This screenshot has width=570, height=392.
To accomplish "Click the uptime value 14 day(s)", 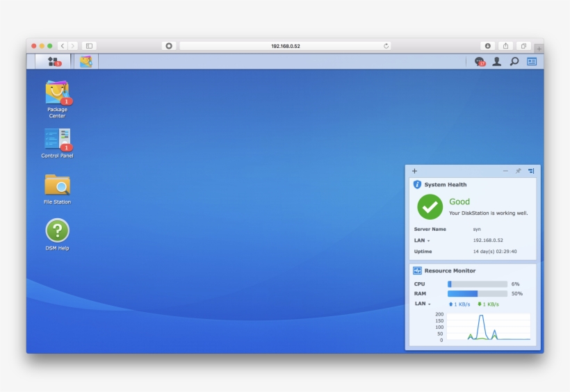I will click(495, 252).
